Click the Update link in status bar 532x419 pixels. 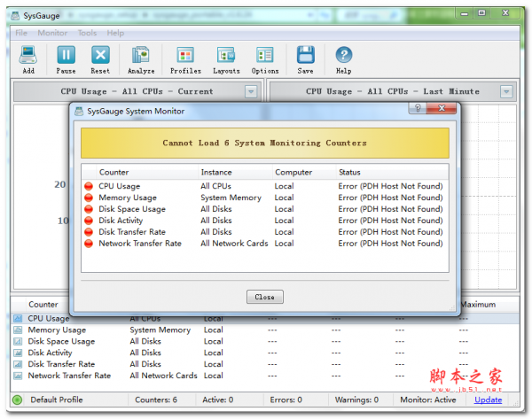click(488, 400)
